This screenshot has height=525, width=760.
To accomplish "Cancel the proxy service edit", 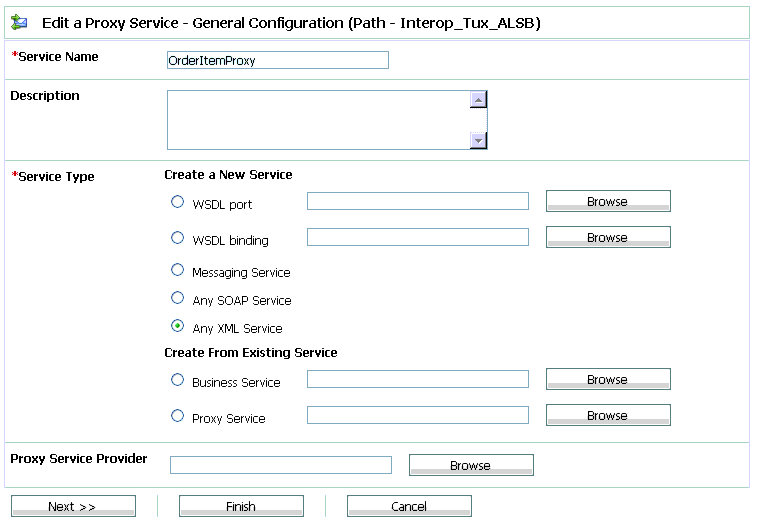I will [x=409, y=506].
